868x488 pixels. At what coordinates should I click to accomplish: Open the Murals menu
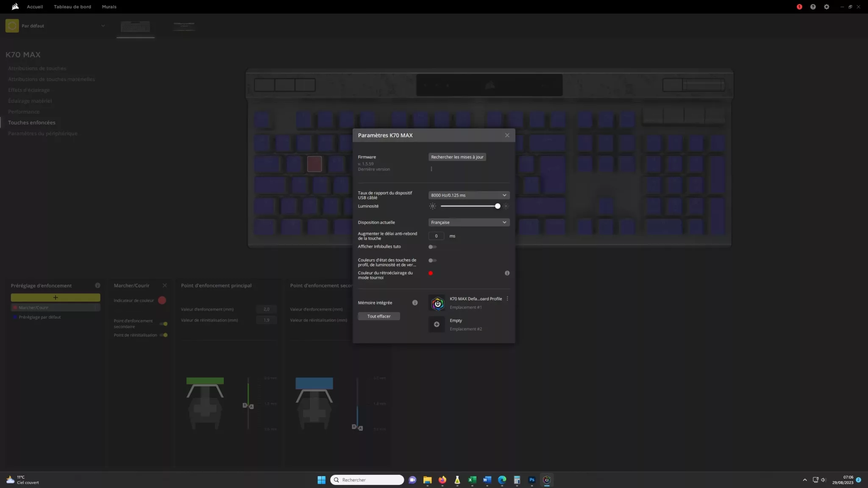click(109, 7)
